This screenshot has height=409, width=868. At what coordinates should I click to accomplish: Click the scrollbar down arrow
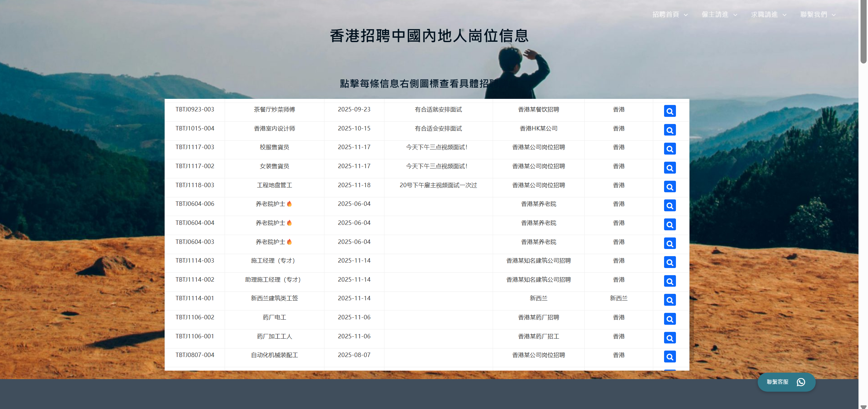pyautogui.click(x=863, y=406)
